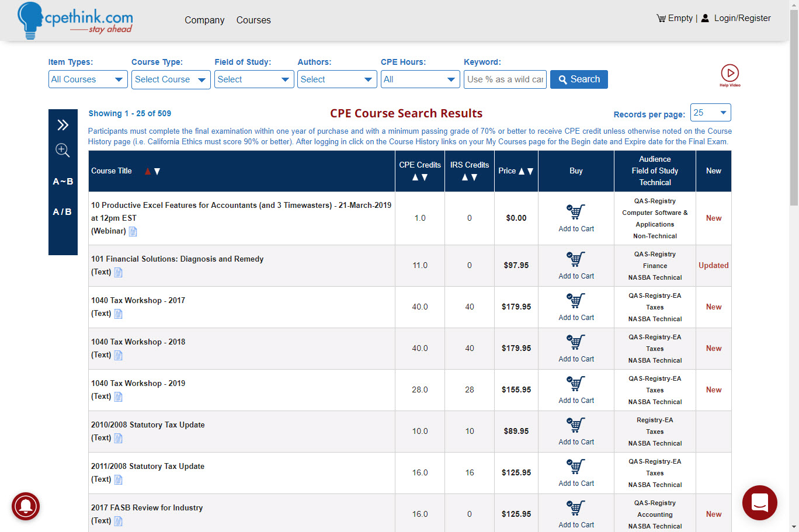Open the Courses menu
Screen dimensions: 799x532
click(253, 20)
